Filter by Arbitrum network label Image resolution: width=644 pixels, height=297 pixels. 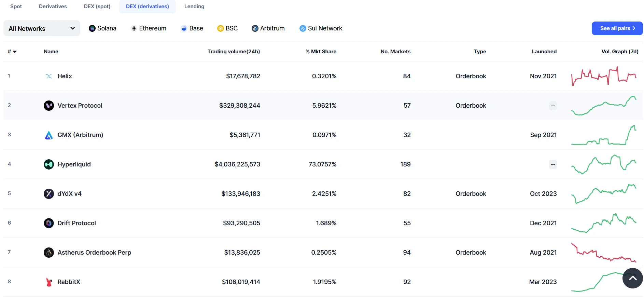click(272, 28)
